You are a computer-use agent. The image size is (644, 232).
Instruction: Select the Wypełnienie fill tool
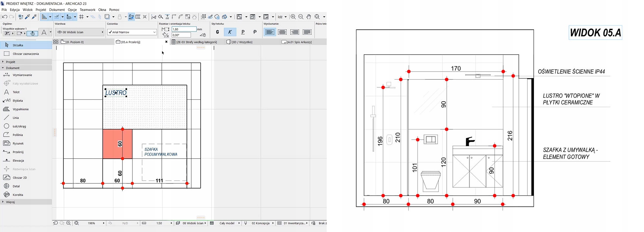(x=20, y=109)
